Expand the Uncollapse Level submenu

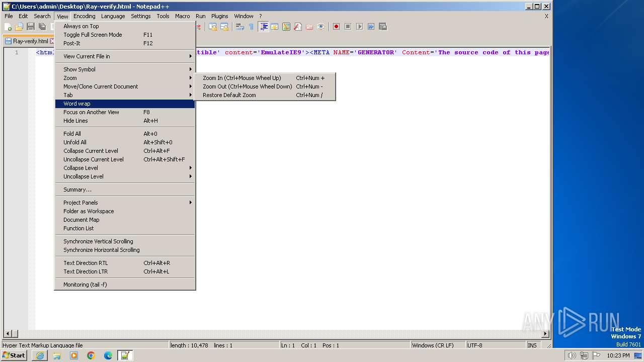125,176
